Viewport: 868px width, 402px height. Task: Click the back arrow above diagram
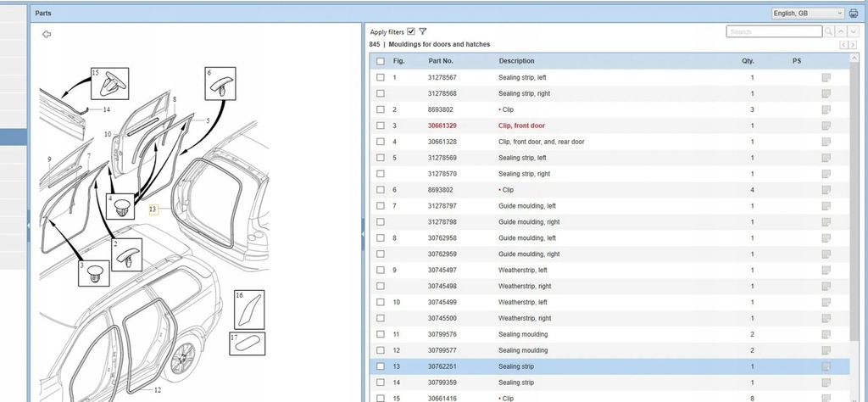pos(47,34)
